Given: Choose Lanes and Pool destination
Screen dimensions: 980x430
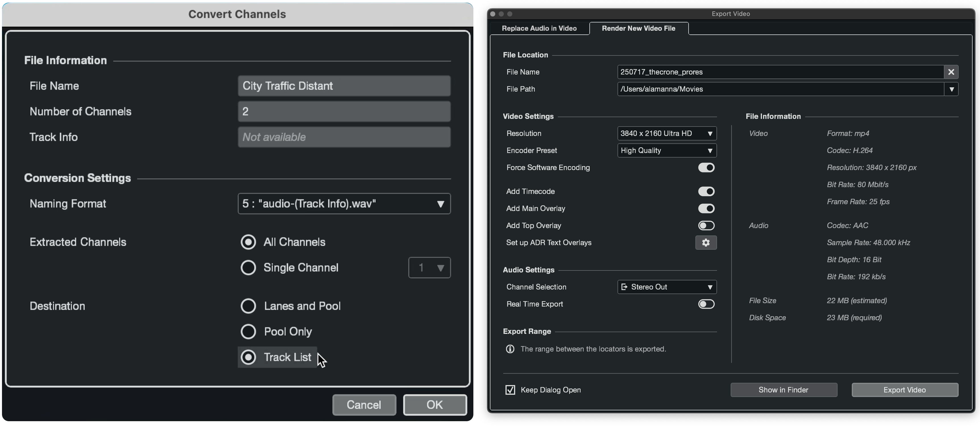Looking at the screenshot, I should (x=248, y=306).
